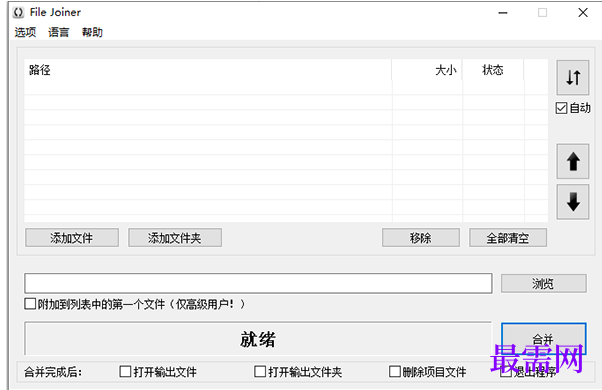Image resolution: width=602 pixels, height=390 pixels.
Task: Click the sort order swap arrows button
Action: click(x=572, y=78)
